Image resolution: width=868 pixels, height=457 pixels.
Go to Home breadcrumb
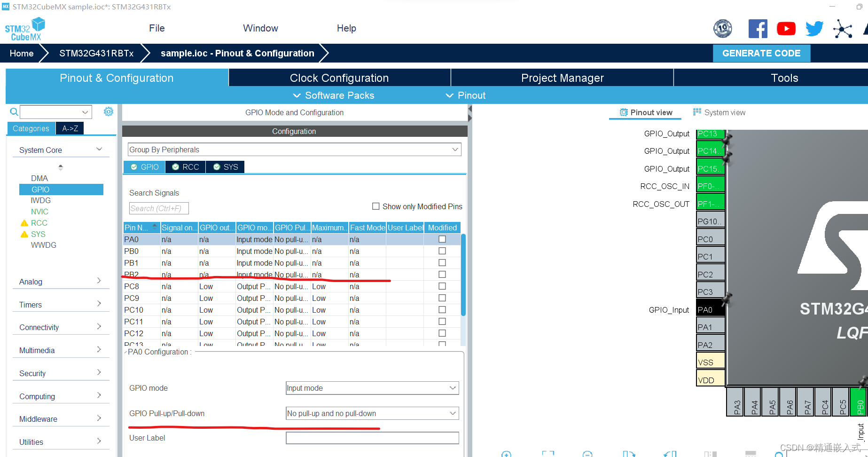[x=22, y=53]
